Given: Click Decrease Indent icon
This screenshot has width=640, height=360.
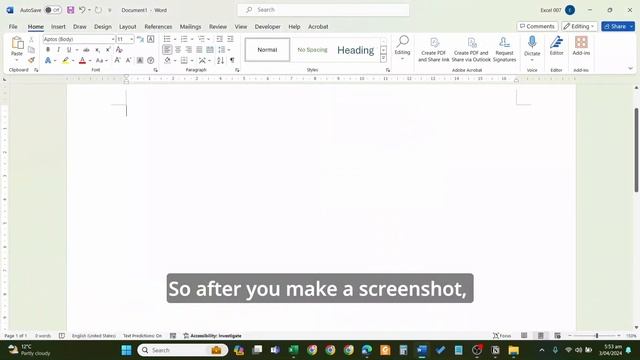Looking at the screenshot, I should (219, 39).
